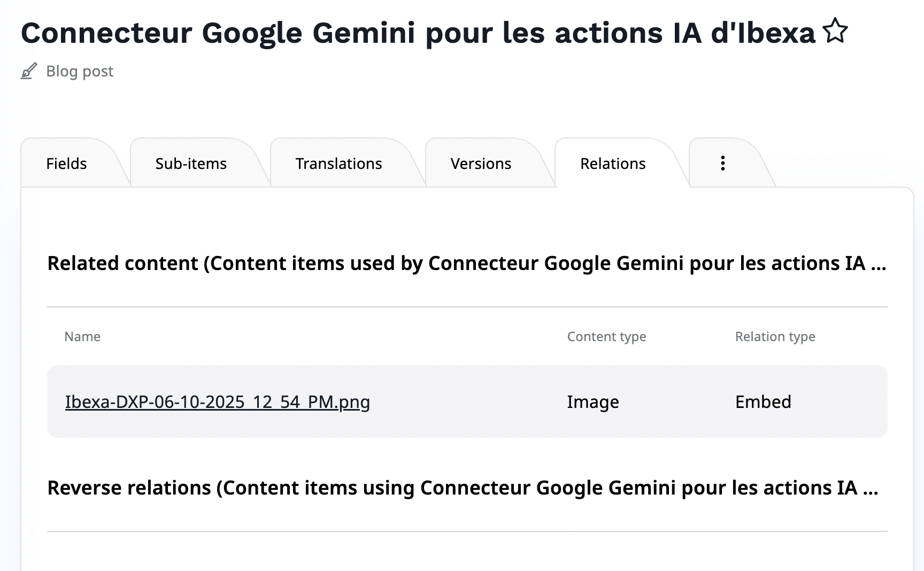Click the Name column header

[x=82, y=337]
